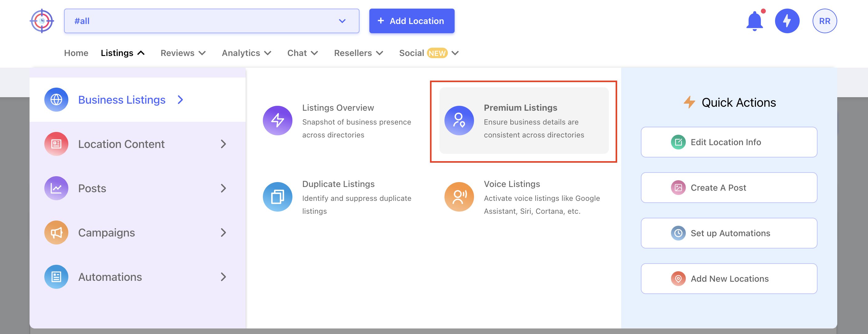Open the Analytics menu label
The height and width of the screenshot is (334, 868).
(241, 53)
